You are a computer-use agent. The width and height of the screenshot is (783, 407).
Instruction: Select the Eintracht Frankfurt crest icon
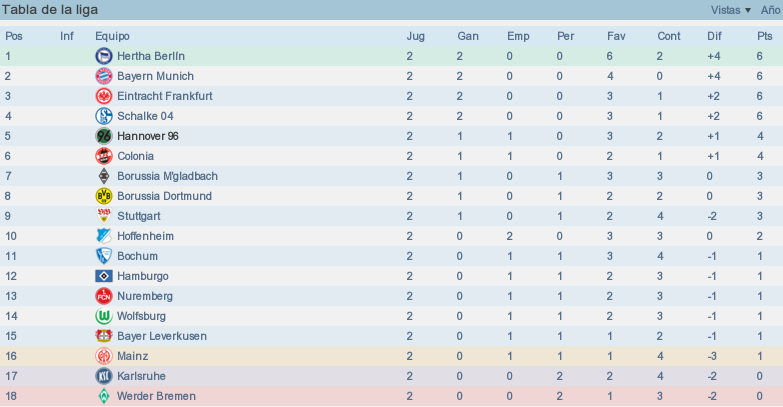[x=104, y=96]
